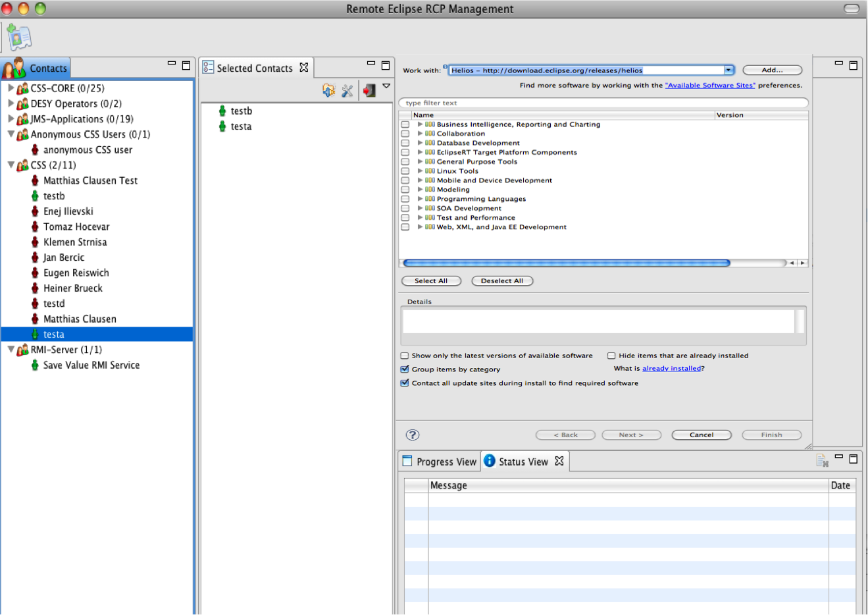Click the red arrow door icon
Image resolution: width=868 pixels, height=615 pixels.
pyautogui.click(x=369, y=90)
